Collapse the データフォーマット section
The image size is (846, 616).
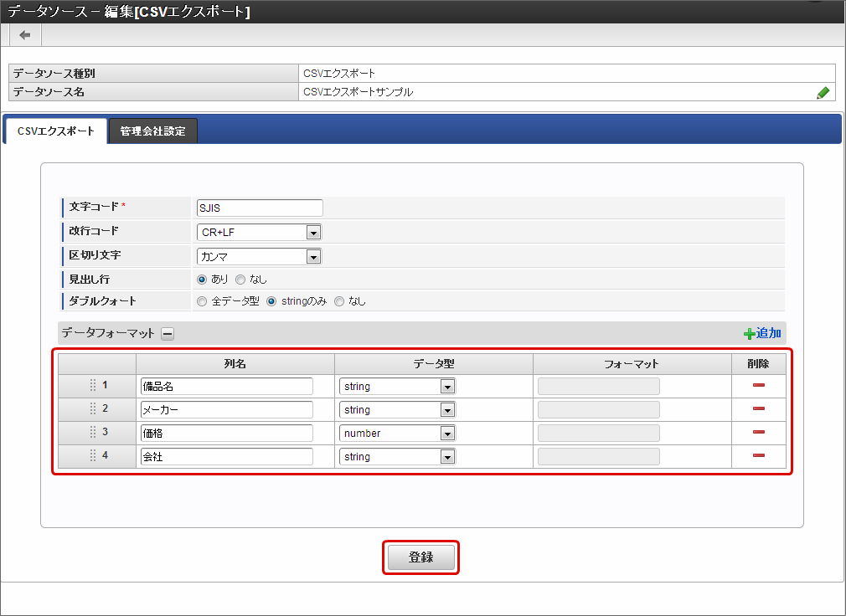[168, 334]
